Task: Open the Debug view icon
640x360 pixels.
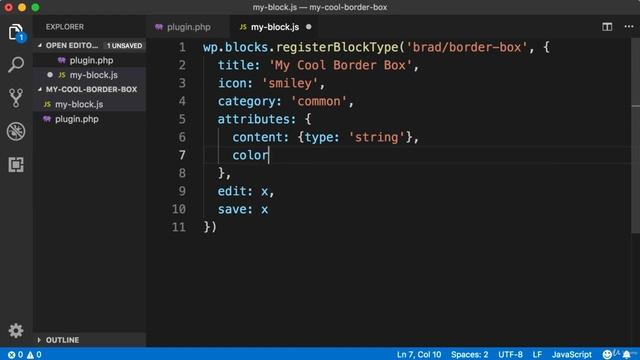Action: coord(16,131)
